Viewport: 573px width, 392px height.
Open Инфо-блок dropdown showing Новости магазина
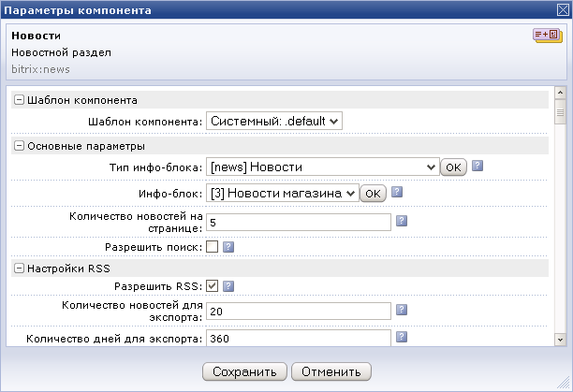[283, 193]
